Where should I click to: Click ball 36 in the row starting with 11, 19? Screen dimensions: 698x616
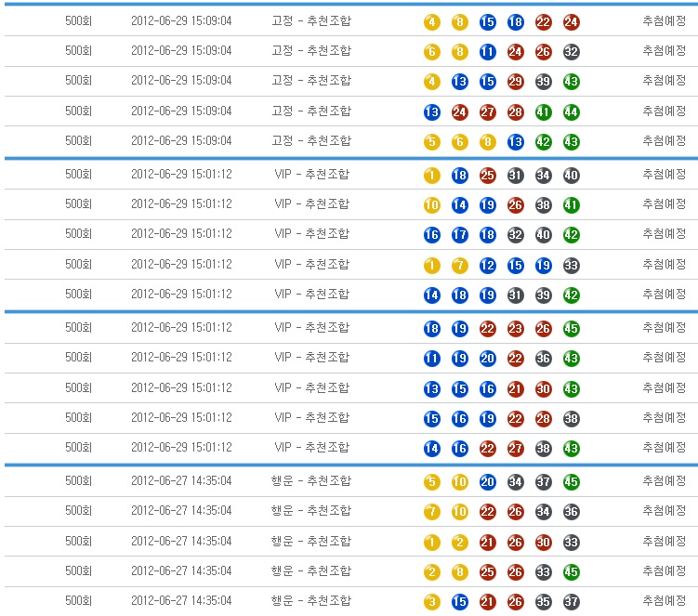coord(543,359)
